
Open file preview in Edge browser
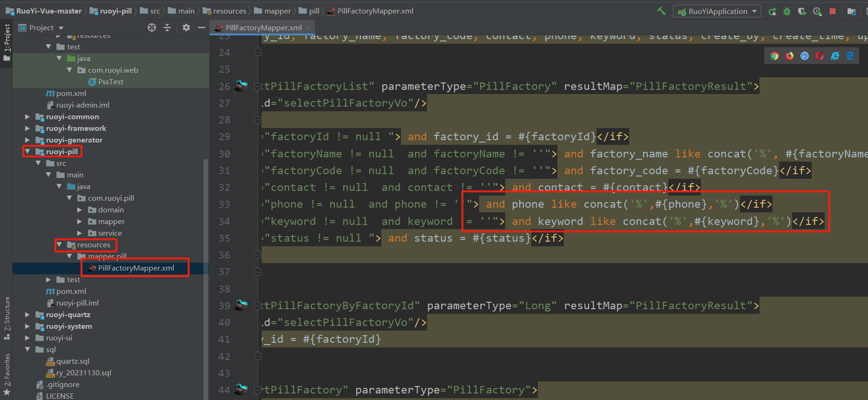pyautogui.click(x=850, y=56)
